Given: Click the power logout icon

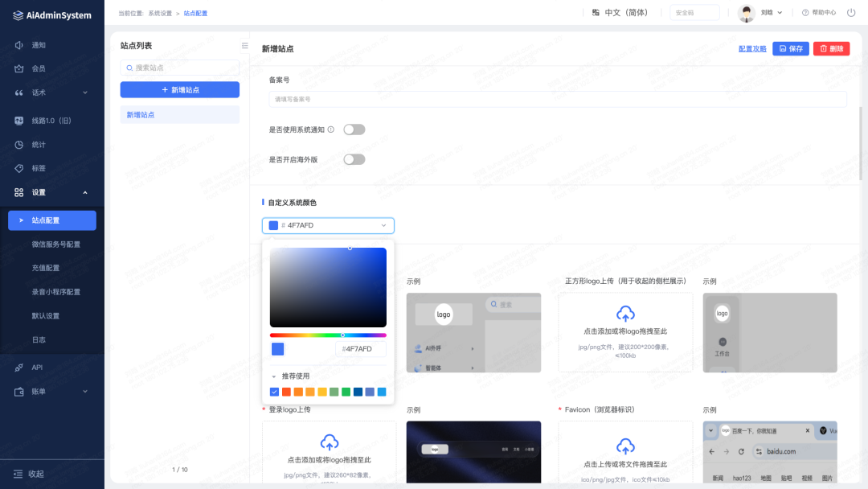Looking at the screenshot, I should (x=851, y=13).
